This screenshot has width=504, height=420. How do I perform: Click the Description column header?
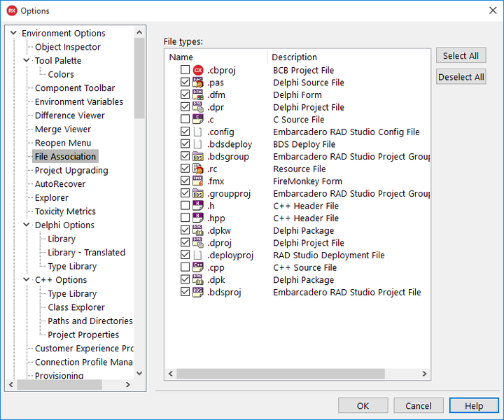tap(349, 57)
